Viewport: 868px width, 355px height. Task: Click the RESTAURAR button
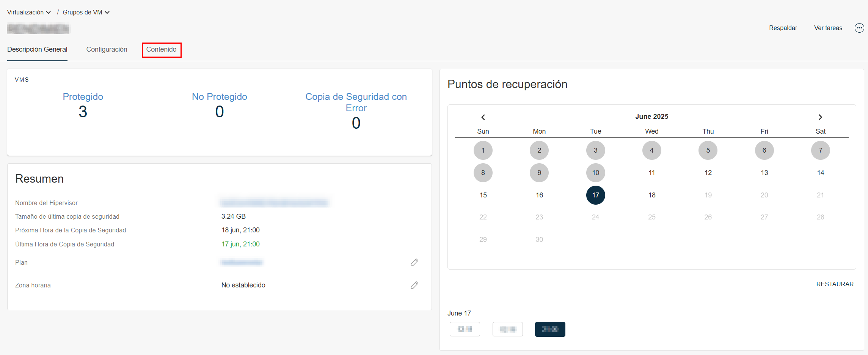835,284
